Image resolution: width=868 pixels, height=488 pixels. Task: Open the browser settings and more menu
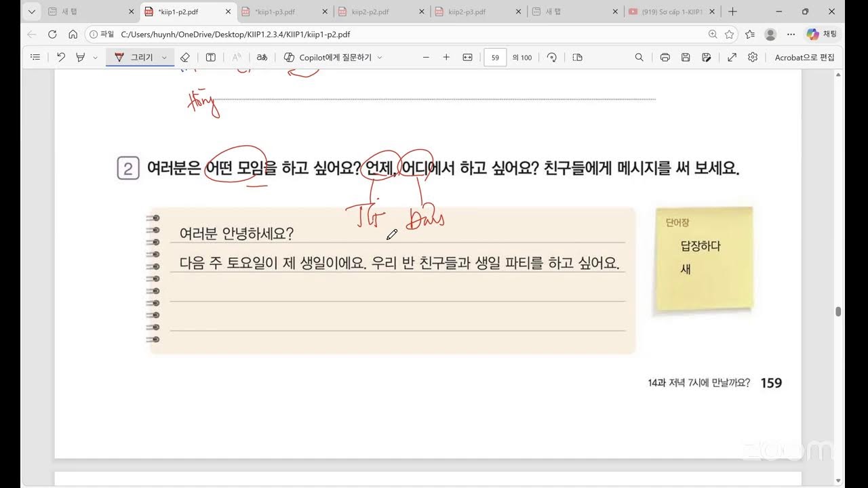click(x=791, y=34)
